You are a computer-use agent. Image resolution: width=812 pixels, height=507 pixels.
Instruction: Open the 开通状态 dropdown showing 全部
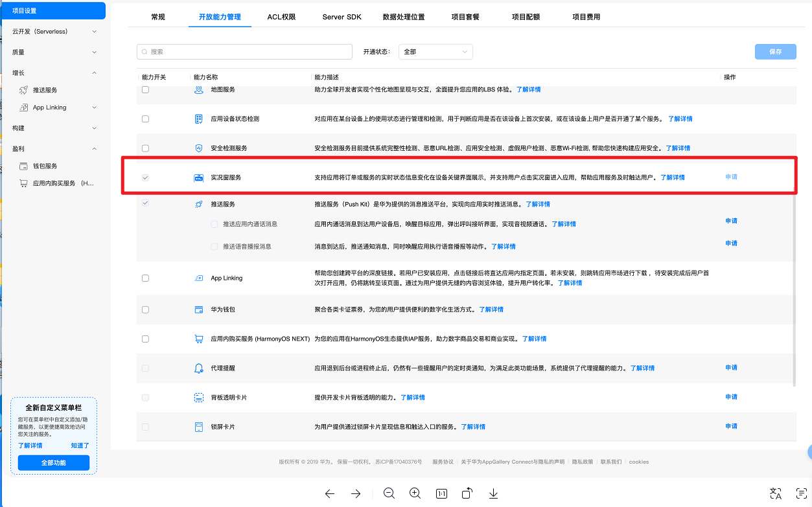(435, 52)
